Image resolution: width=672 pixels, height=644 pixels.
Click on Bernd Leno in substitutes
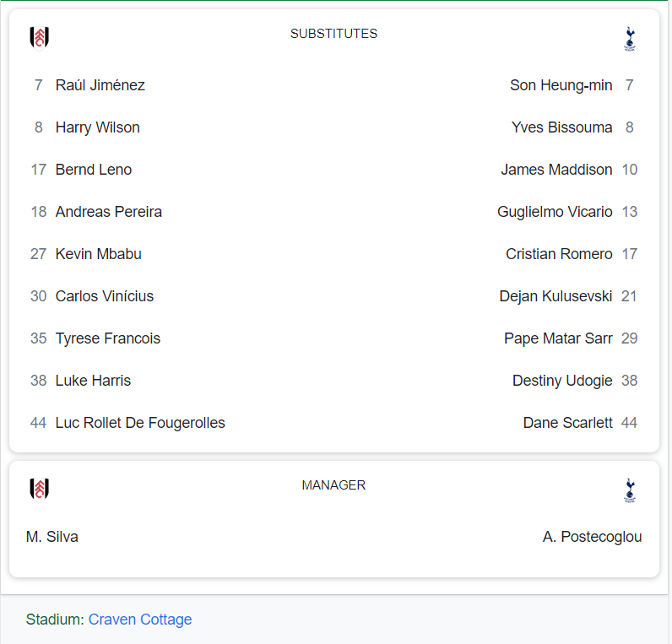tap(94, 170)
